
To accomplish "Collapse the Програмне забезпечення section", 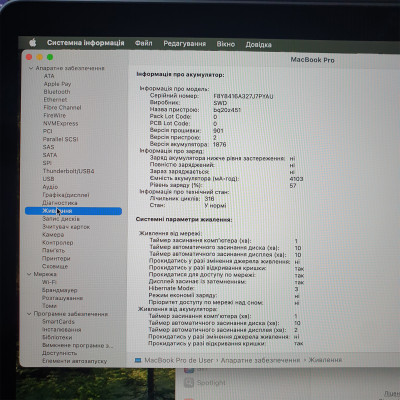I will tap(29, 314).
